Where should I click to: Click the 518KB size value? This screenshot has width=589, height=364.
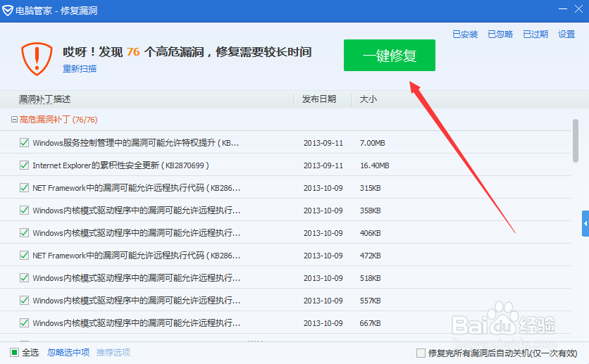370,278
